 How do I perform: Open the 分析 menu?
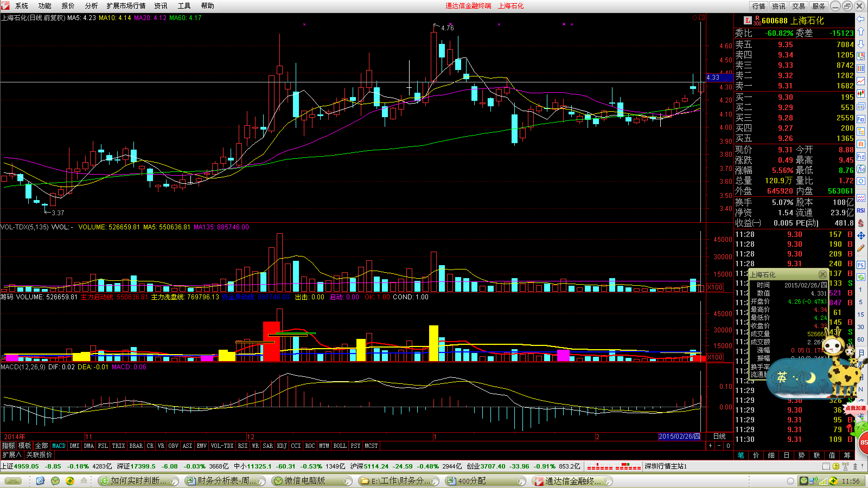92,6
